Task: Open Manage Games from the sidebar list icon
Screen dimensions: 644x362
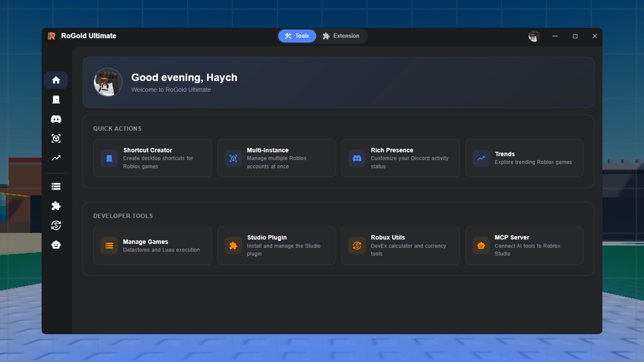Action: [x=56, y=186]
